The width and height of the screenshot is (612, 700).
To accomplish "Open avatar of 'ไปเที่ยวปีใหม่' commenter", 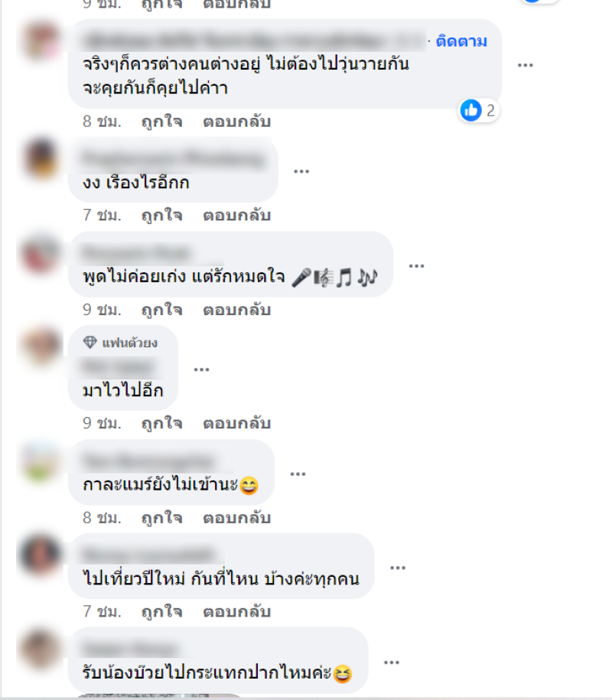I will tap(41, 554).
